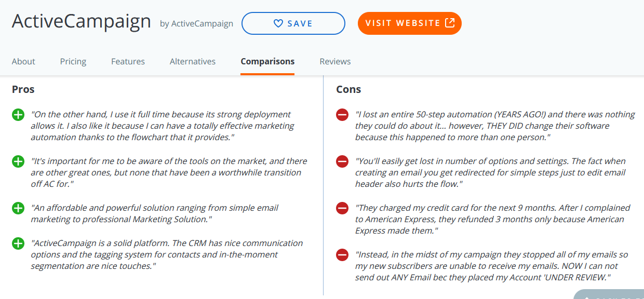Screen dimensions: 644x299
Task: Click the red minus icon beside 'Instead, in the midst' quote
Action: tap(342, 255)
